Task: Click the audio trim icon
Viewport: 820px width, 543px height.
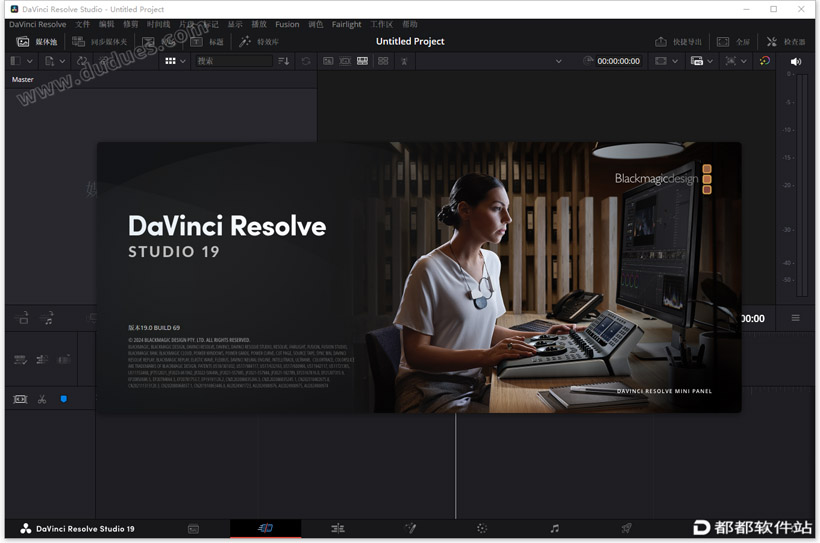Action: pos(64,359)
